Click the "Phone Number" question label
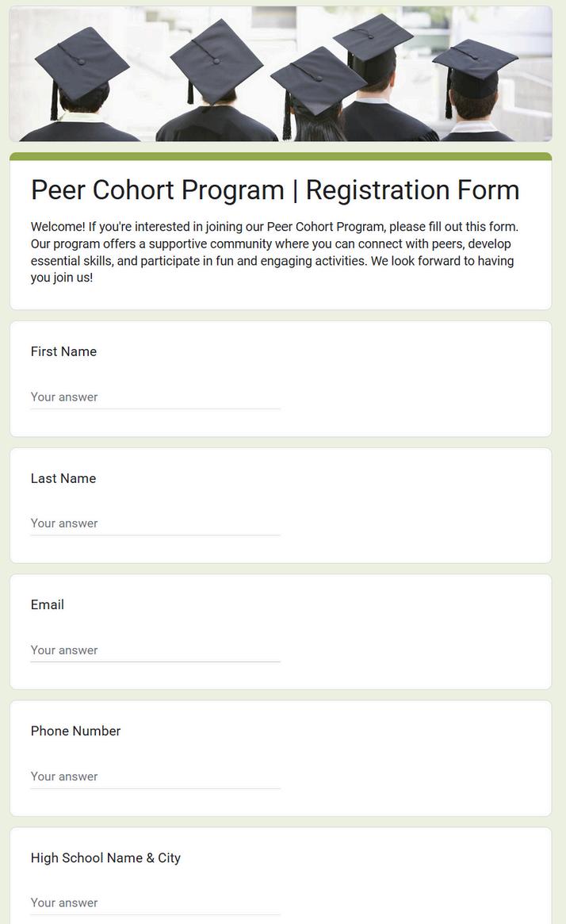This screenshot has width=566, height=924. (75, 730)
